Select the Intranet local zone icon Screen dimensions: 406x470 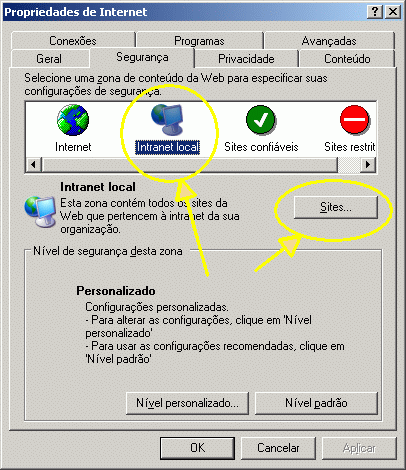coord(167,120)
